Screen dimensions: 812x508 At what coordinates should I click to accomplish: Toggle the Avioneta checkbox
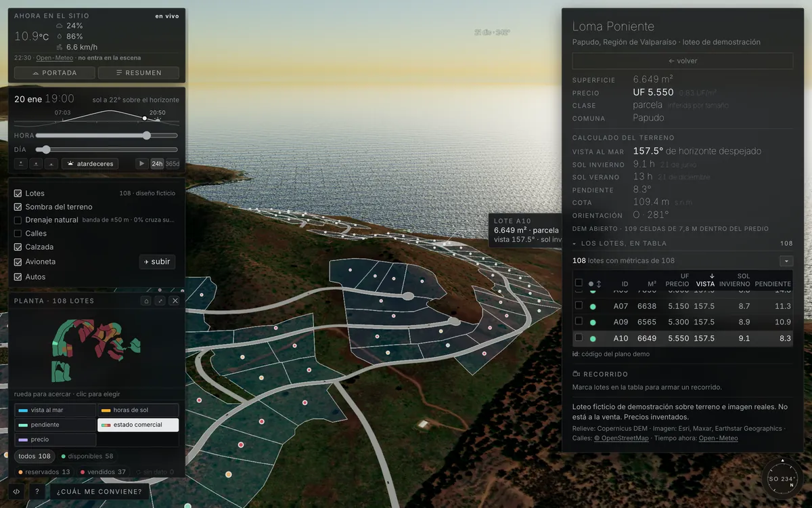18,261
